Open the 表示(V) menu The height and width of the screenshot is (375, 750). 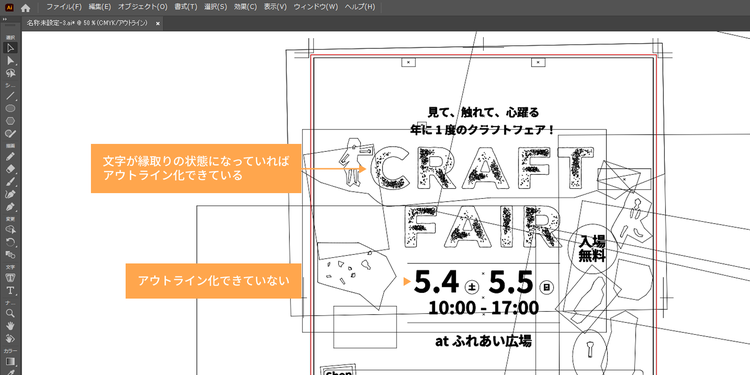276,7
